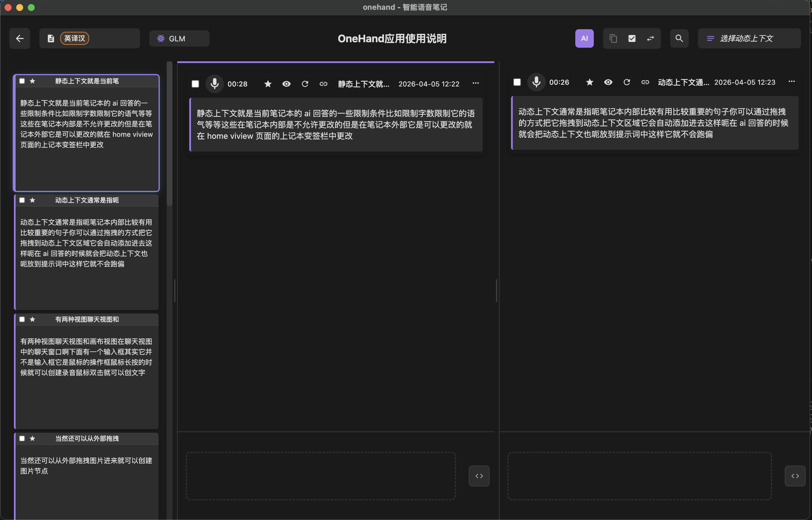The width and height of the screenshot is (812, 520).
Task: Select the 静态上下文就是当前笔 sidebar card body
Action: point(87,139)
